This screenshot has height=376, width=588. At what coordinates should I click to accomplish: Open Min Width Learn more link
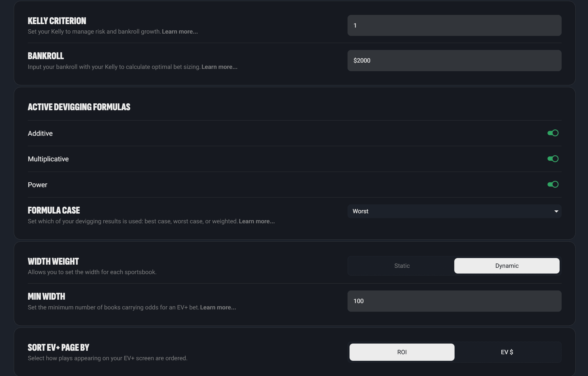pyautogui.click(x=218, y=308)
